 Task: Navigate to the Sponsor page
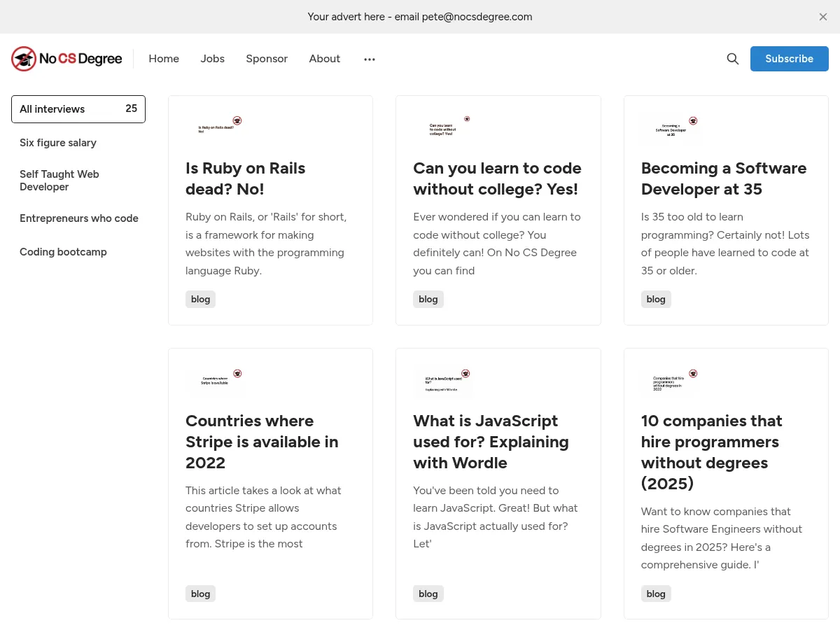click(267, 59)
